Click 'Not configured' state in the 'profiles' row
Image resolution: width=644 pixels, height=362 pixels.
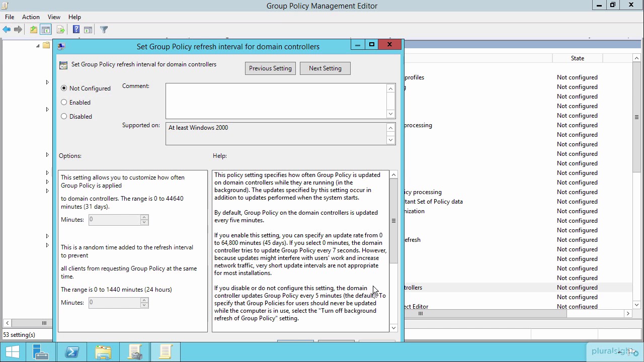pos(577,77)
